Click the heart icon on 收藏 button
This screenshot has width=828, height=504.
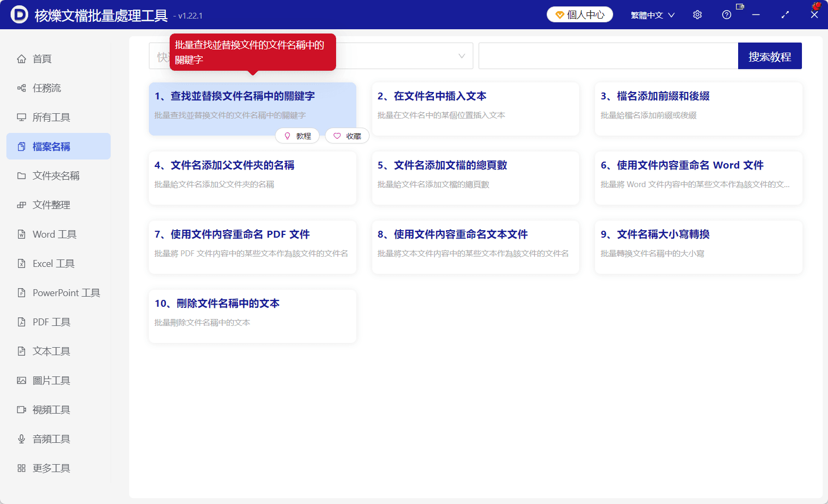(337, 136)
